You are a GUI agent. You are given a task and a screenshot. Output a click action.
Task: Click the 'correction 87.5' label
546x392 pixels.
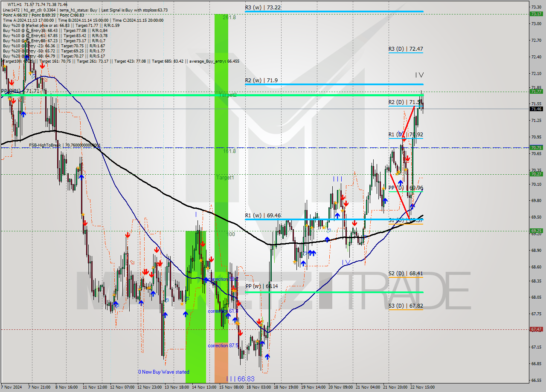(223, 346)
